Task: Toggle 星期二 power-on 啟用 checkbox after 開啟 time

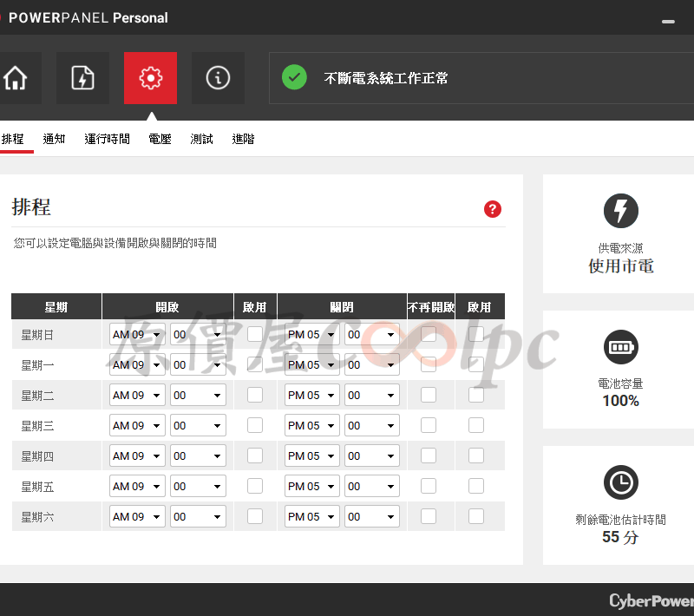Action: pos(255,395)
